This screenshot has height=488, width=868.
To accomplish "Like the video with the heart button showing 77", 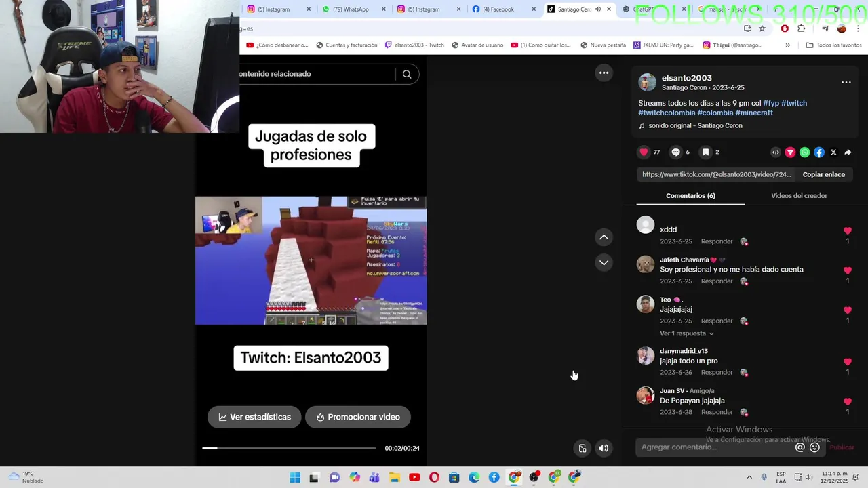I will (x=644, y=152).
